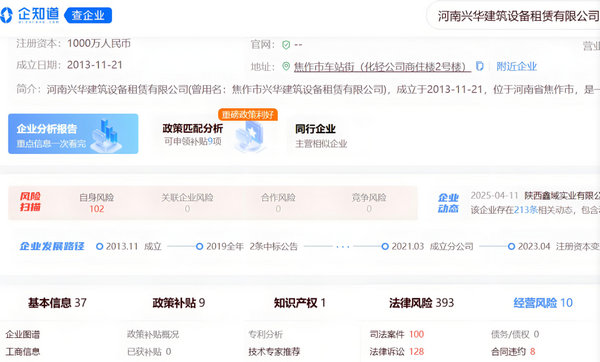This screenshot has width=600, height=362.
Task: Switch to 法律风险 393 tab
Action: point(421,303)
